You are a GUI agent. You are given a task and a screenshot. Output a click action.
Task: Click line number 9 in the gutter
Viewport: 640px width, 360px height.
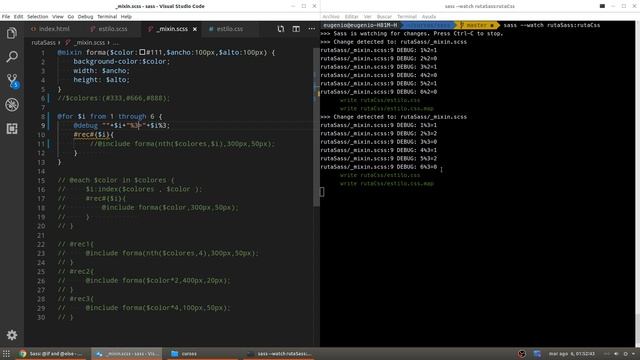click(43, 126)
